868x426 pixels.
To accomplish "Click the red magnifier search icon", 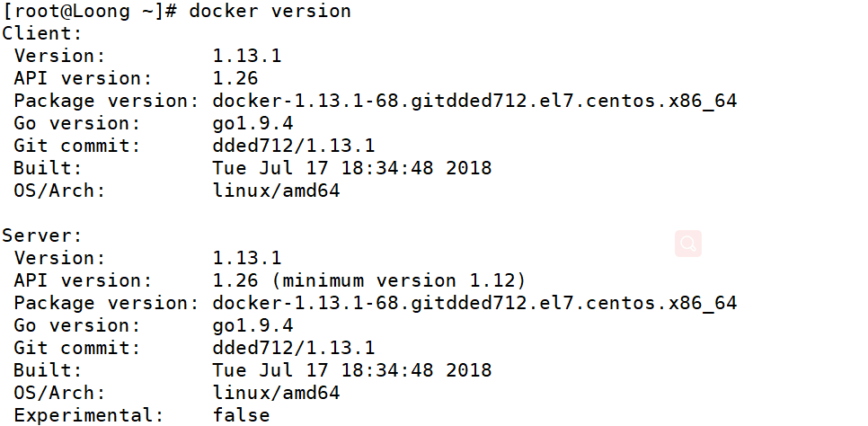I will tap(688, 243).
